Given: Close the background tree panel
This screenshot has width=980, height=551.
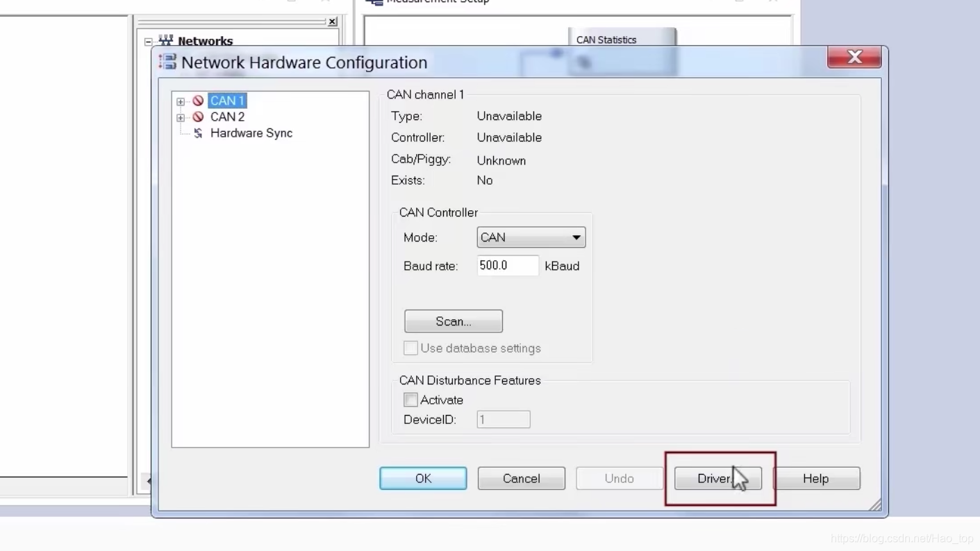Looking at the screenshot, I should [x=333, y=22].
